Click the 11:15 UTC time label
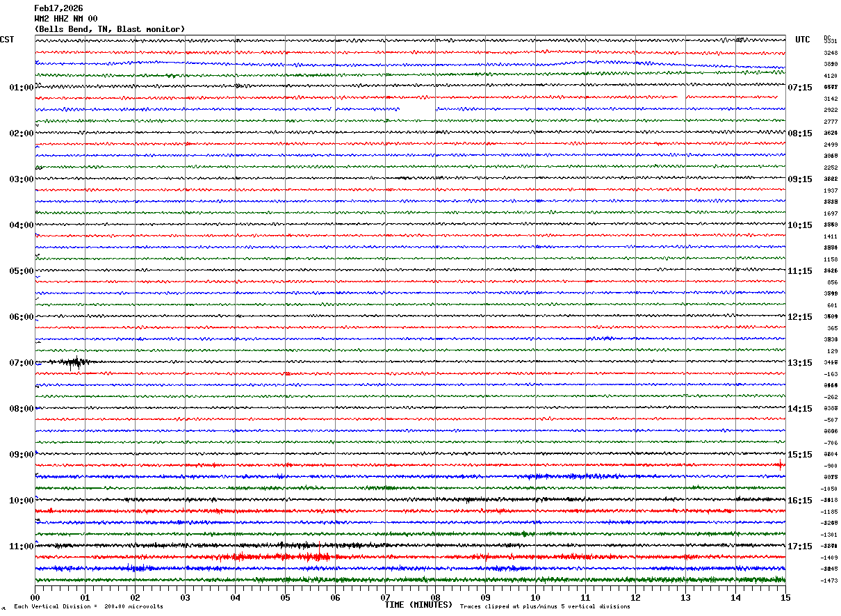This screenshot has width=841, height=616. point(800,271)
